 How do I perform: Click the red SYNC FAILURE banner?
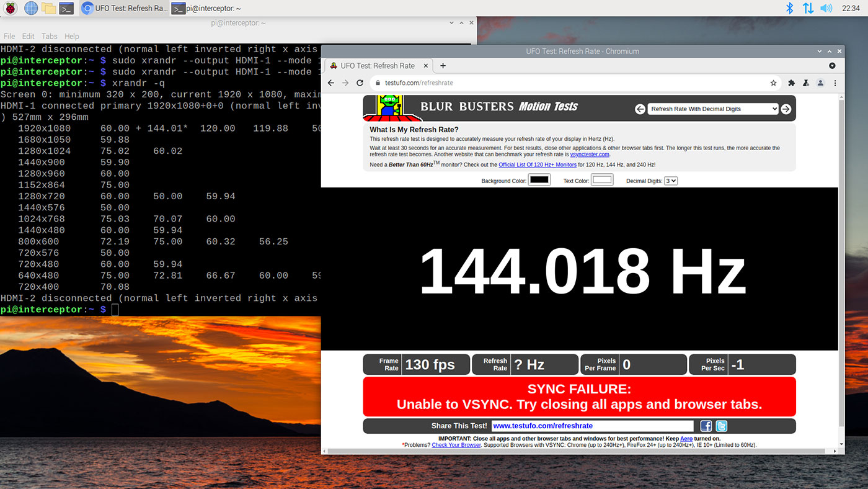(x=579, y=397)
